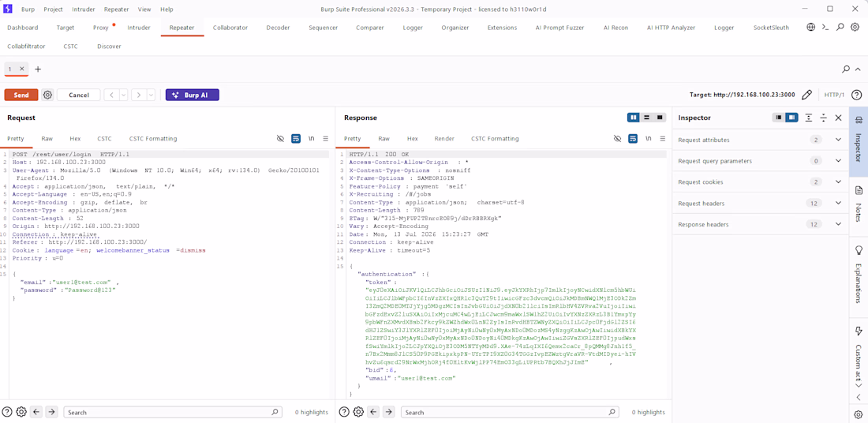
Task: Go to next Request search match
Action: (x=51, y=412)
